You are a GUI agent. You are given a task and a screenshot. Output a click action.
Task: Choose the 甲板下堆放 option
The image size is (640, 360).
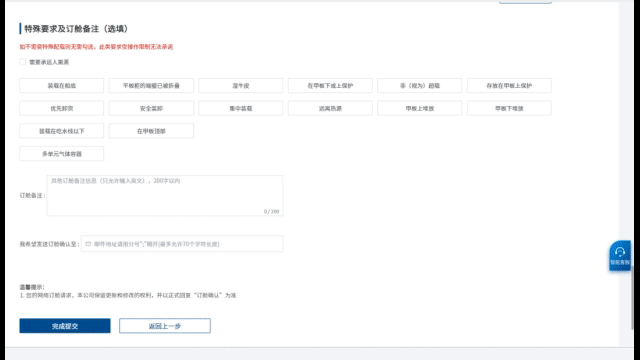pos(509,109)
